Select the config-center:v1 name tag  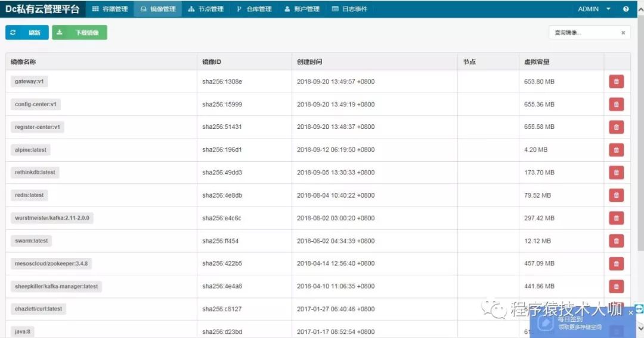pyautogui.click(x=36, y=105)
